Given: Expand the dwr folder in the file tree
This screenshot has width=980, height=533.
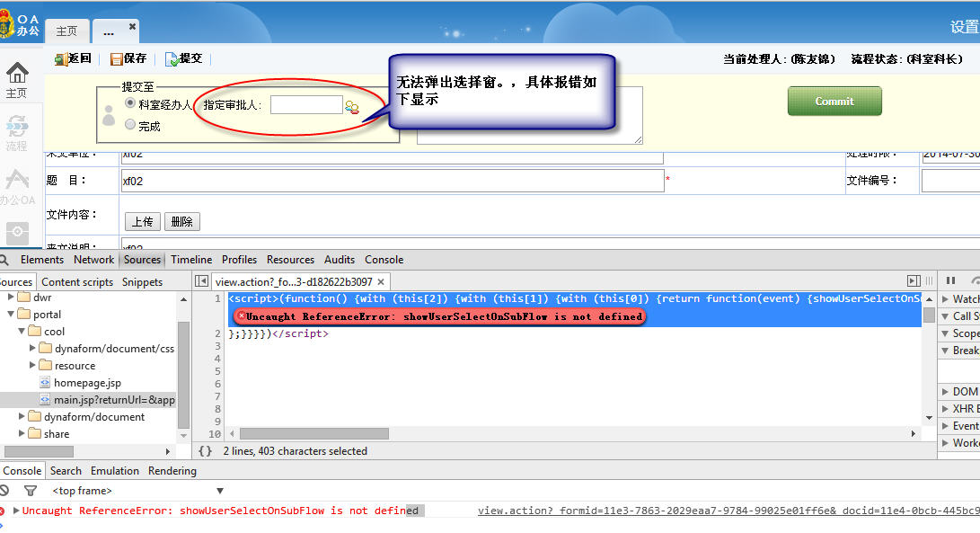Looking at the screenshot, I should click(11, 298).
